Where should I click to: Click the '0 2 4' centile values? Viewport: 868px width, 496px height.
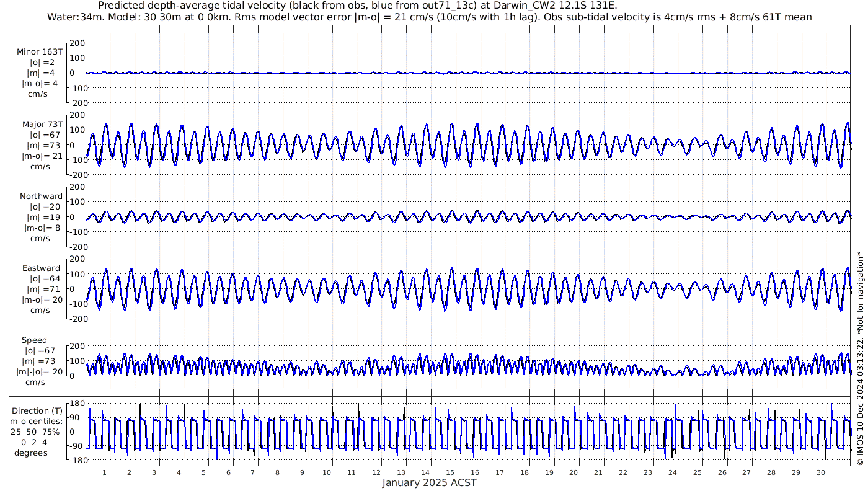pos(34,442)
